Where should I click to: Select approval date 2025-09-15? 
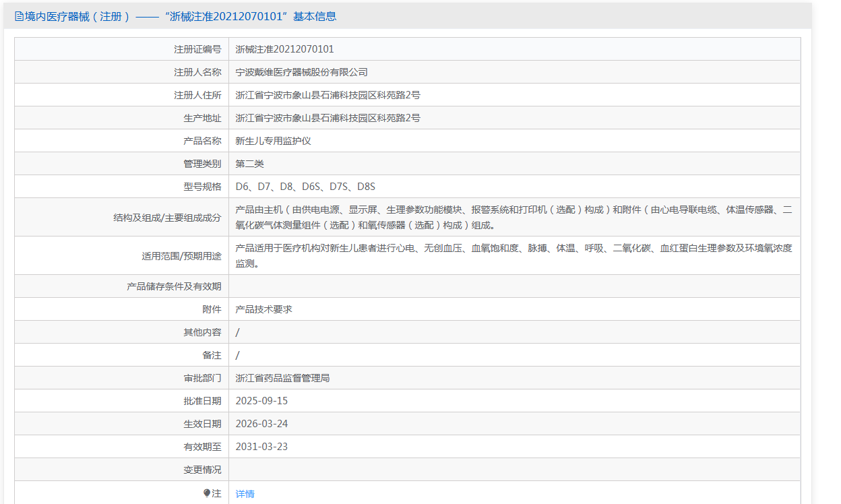(x=261, y=401)
